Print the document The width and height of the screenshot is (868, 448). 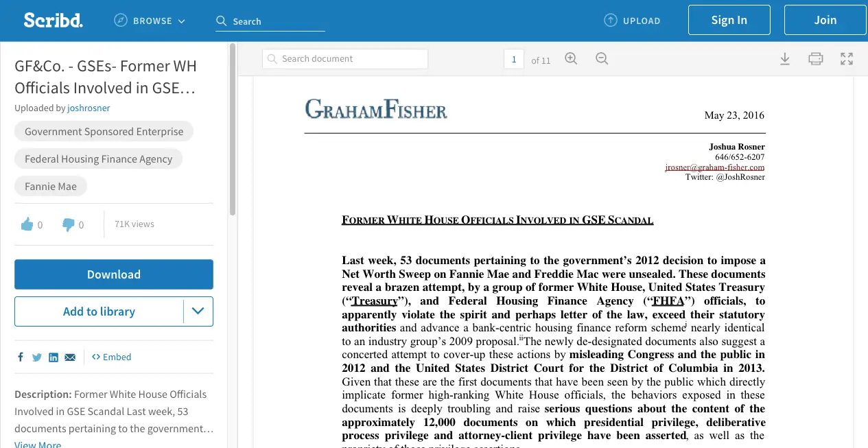tap(816, 59)
